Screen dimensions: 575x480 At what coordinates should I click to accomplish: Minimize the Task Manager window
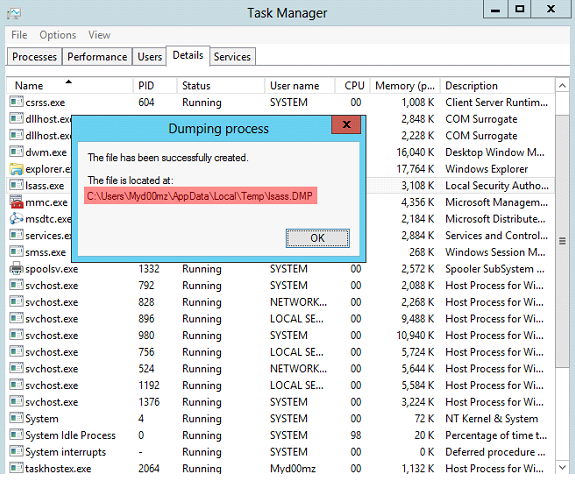click(495, 9)
